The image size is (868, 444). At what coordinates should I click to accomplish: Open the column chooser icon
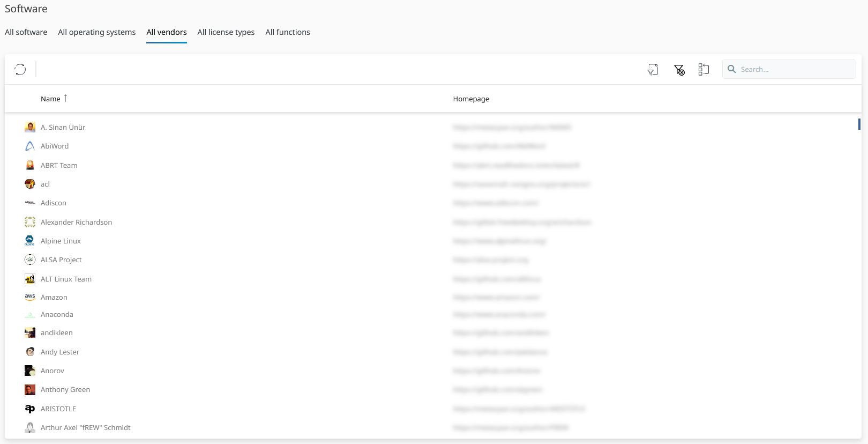704,69
